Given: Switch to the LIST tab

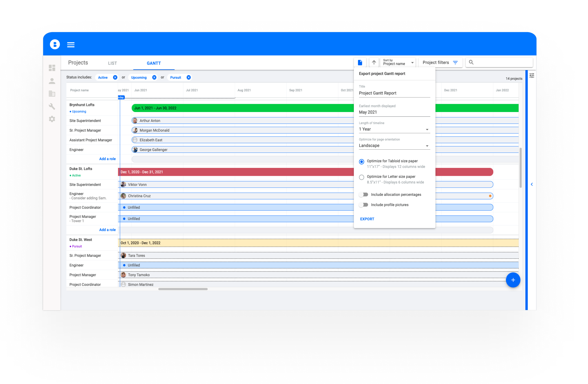Looking at the screenshot, I should coord(112,63).
